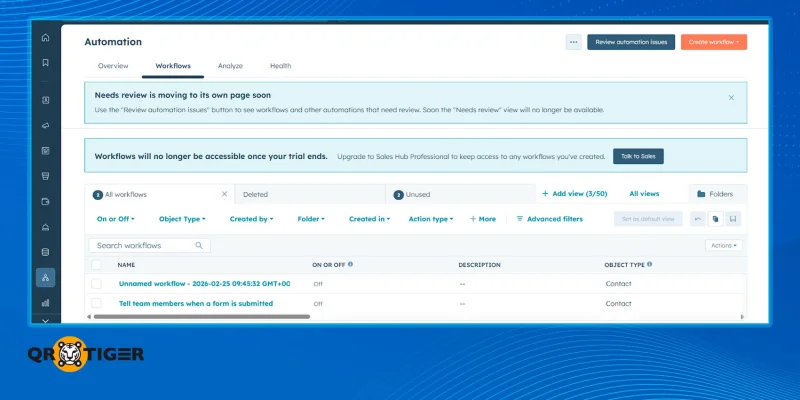Click Contact cell in Unnamed workflow row

pyautogui.click(x=618, y=284)
